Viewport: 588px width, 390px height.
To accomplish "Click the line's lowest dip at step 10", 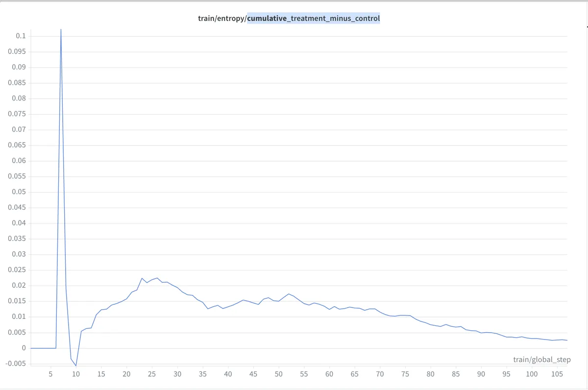I will point(76,366).
